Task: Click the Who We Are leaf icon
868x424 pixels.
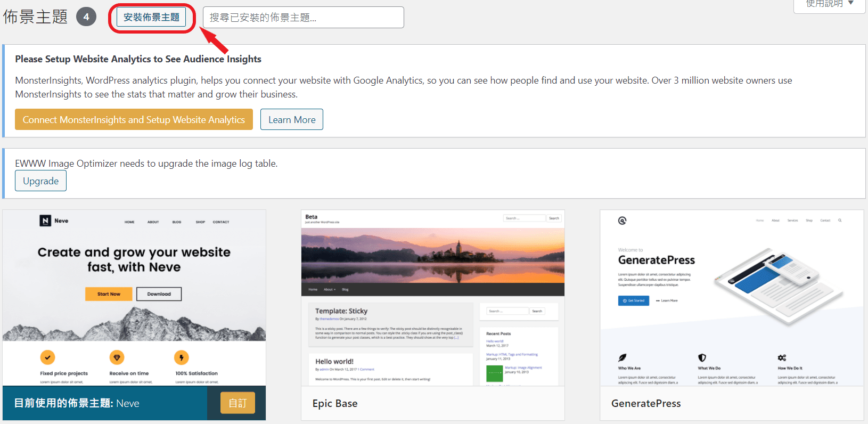Action: pyautogui.click(x=622, y=357)
